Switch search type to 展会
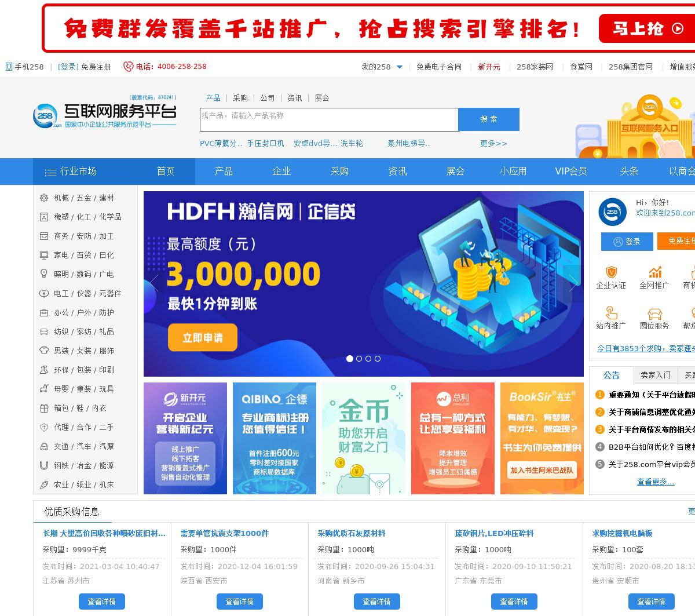Screen dimensions: 695x616 [322, 98]
